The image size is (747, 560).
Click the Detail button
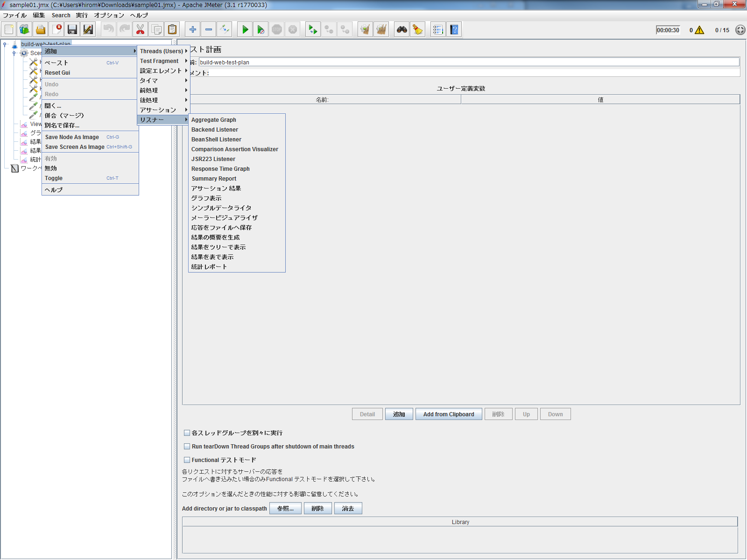click(367, 414)
